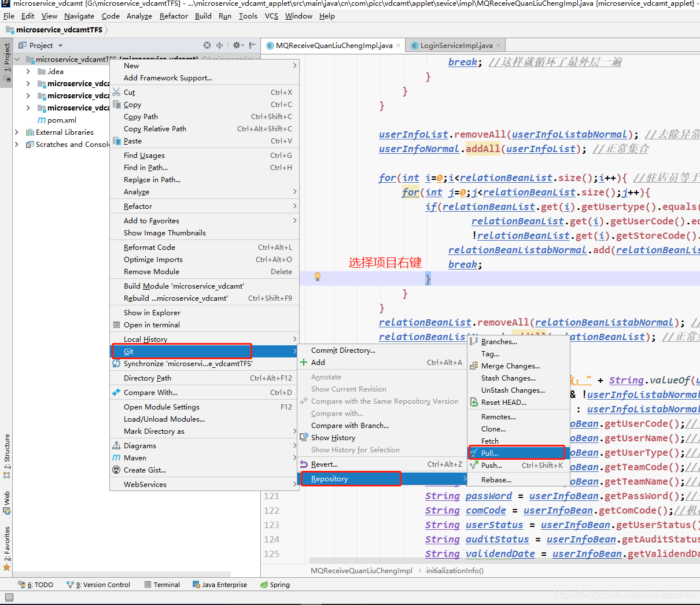
Task: Expand the .idea folder in project tree
Action: 28,72
